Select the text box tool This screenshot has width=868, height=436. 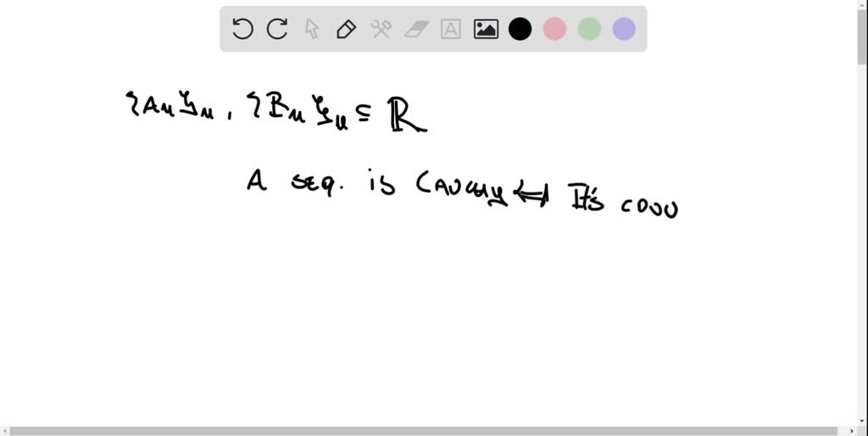point(451,29)
